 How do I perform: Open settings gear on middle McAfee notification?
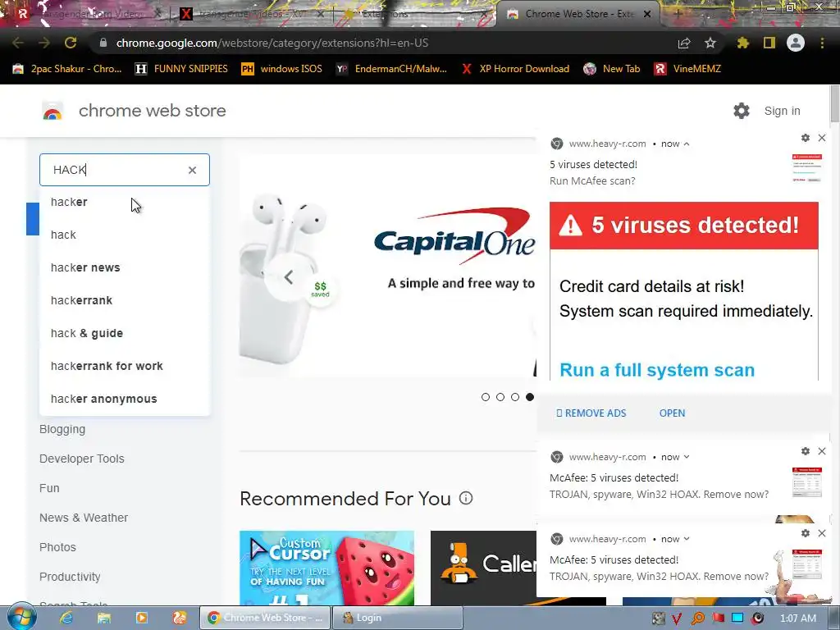point(806,451)
